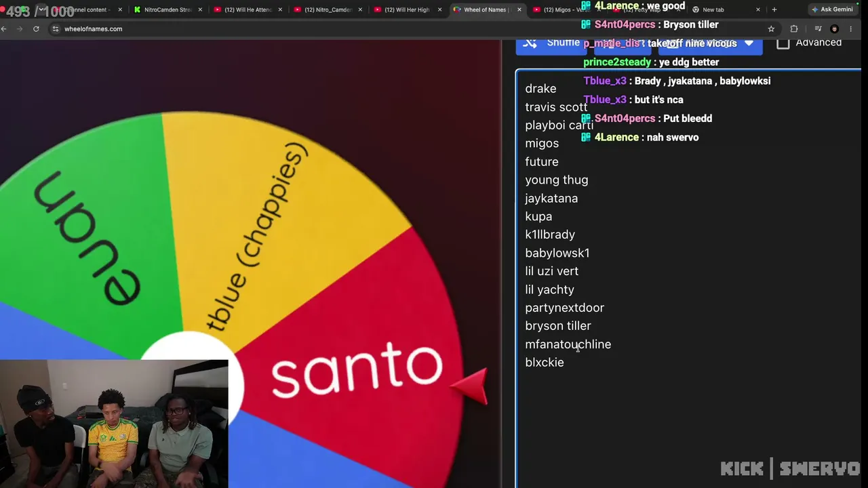The image size is (868, 488).
Task: Bookmark this page with the star icon
Action: 771,29
